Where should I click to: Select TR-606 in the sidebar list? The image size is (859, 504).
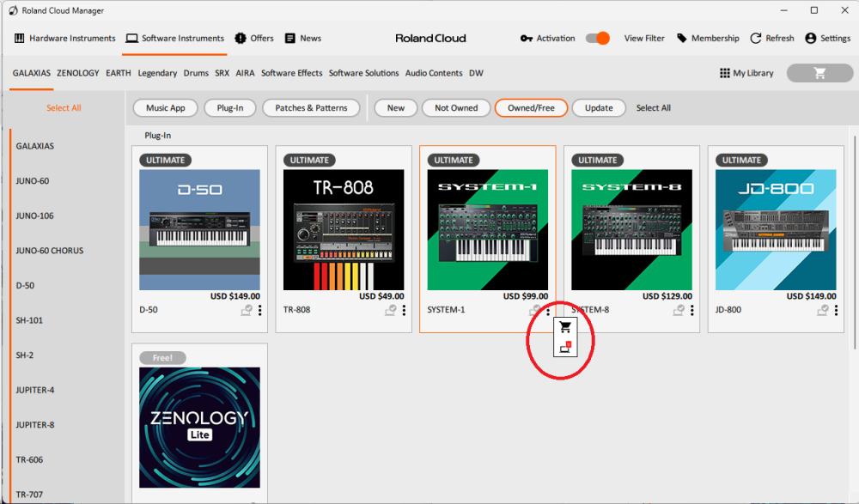(x=29, y=459)
